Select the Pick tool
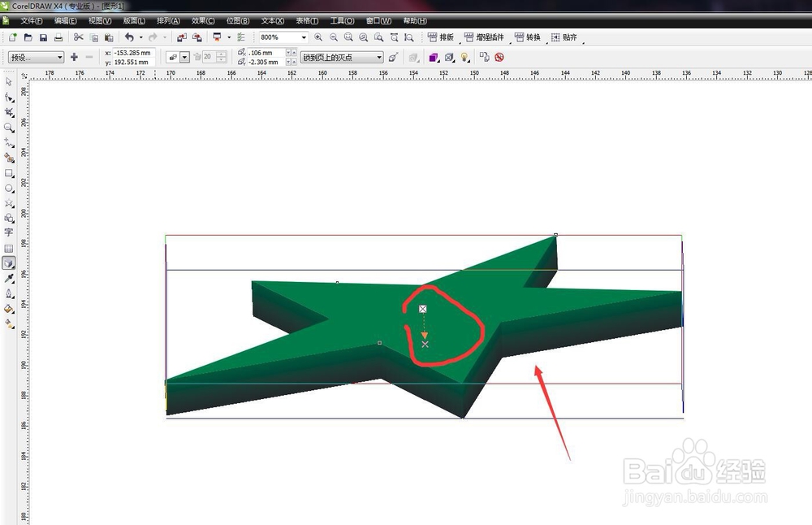The image size is (812, 525). 10,81
